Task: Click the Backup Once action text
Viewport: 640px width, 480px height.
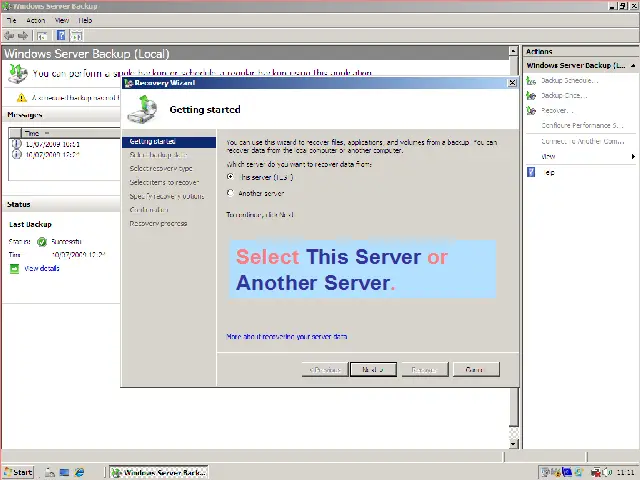Action: point(564,96)
